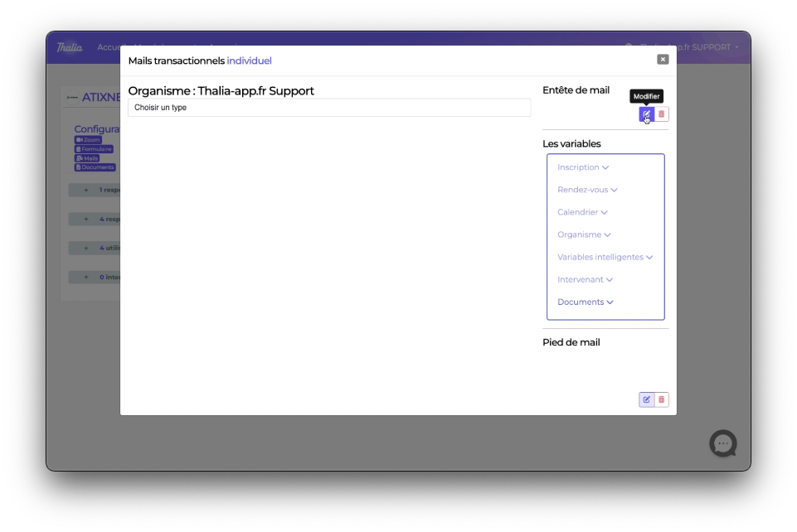Click the Mails badge under Configuration
The width and height of the screenshot is (797, 532).
(87, 158)
